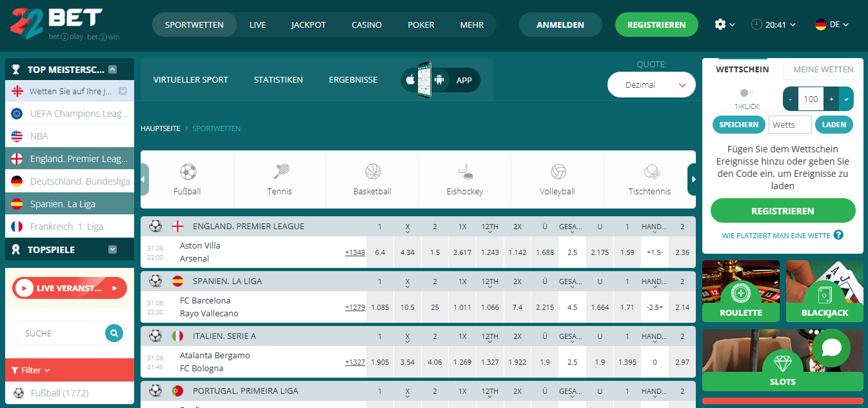Open the Roulette casino tile
The image size is (868, 408).
(x=741, y=291)
